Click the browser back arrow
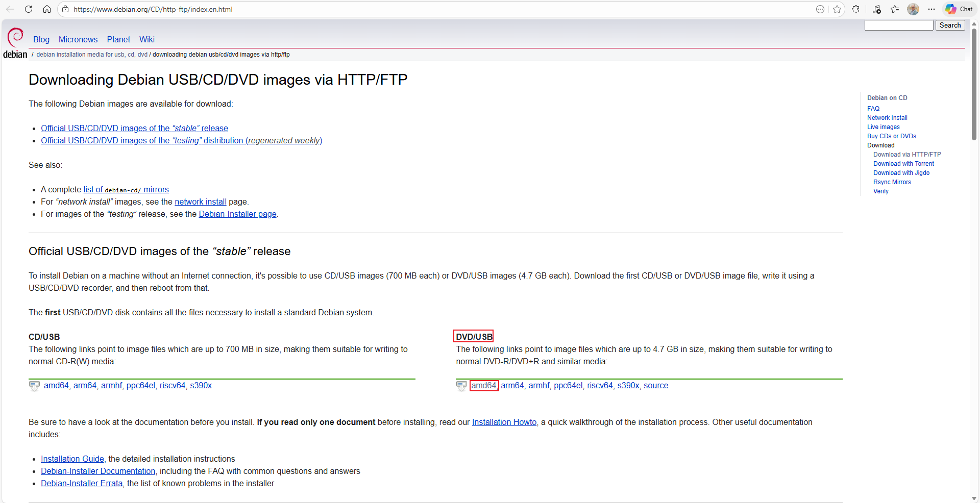The image size is (980, 503). [x=10, y=9]
